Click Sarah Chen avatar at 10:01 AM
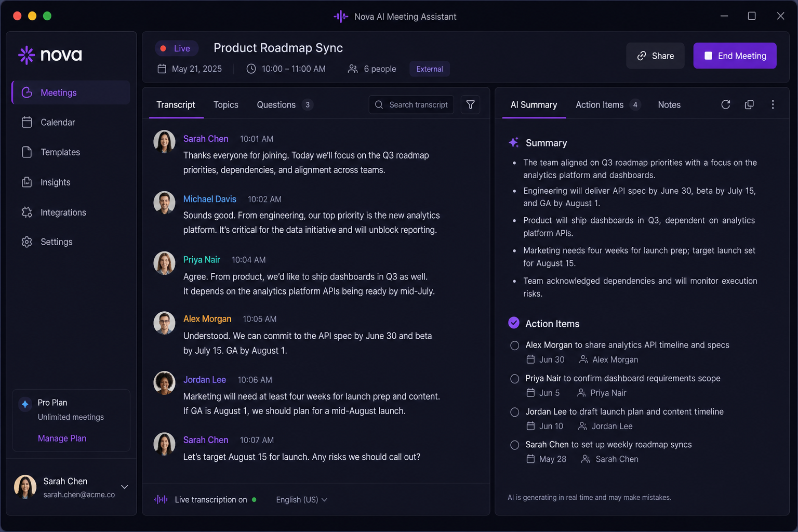Screen dimensions: 798x532 click(164, 141)
